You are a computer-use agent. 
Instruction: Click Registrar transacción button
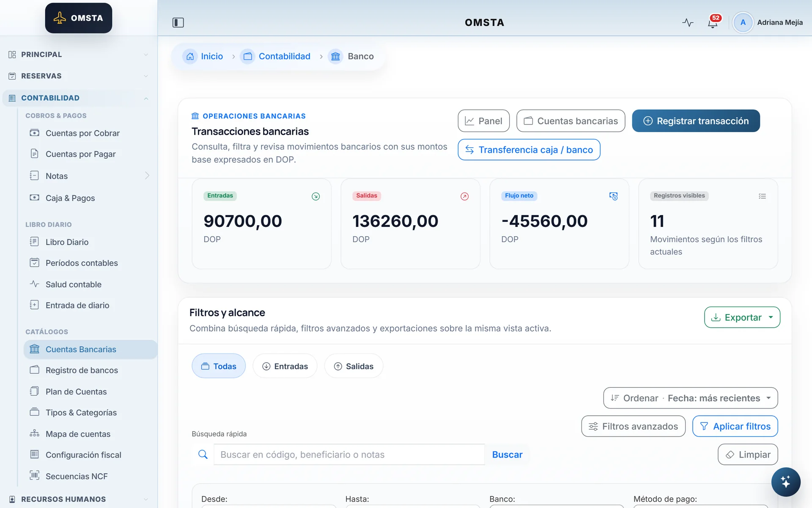(696, 121)
